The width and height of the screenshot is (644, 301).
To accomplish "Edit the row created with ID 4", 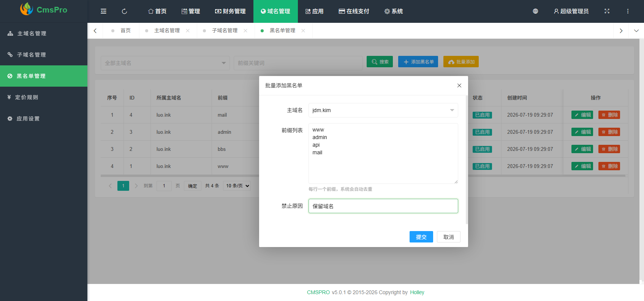I will pos(582,115).
